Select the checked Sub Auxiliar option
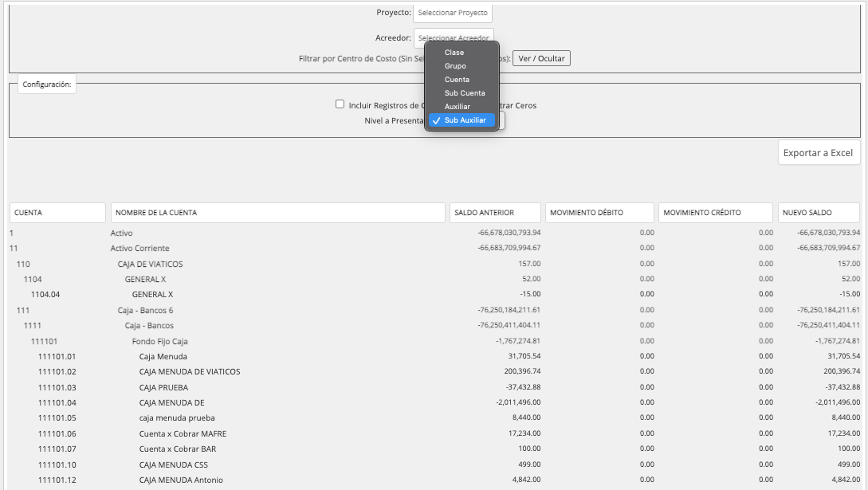Image resolution: width=868 pixels, height=490 pixels. click(x=461, y=120)
